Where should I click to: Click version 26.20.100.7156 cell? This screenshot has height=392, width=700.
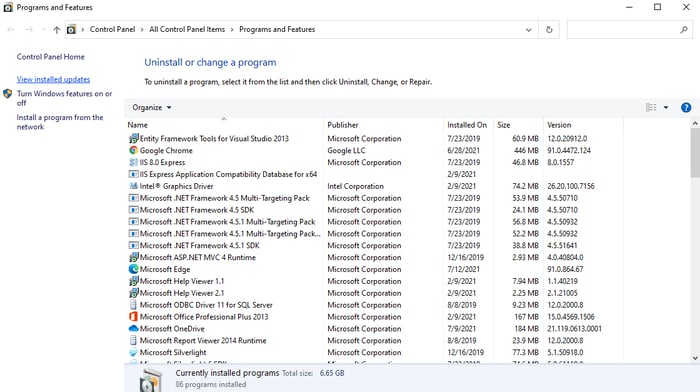(571, 186)
